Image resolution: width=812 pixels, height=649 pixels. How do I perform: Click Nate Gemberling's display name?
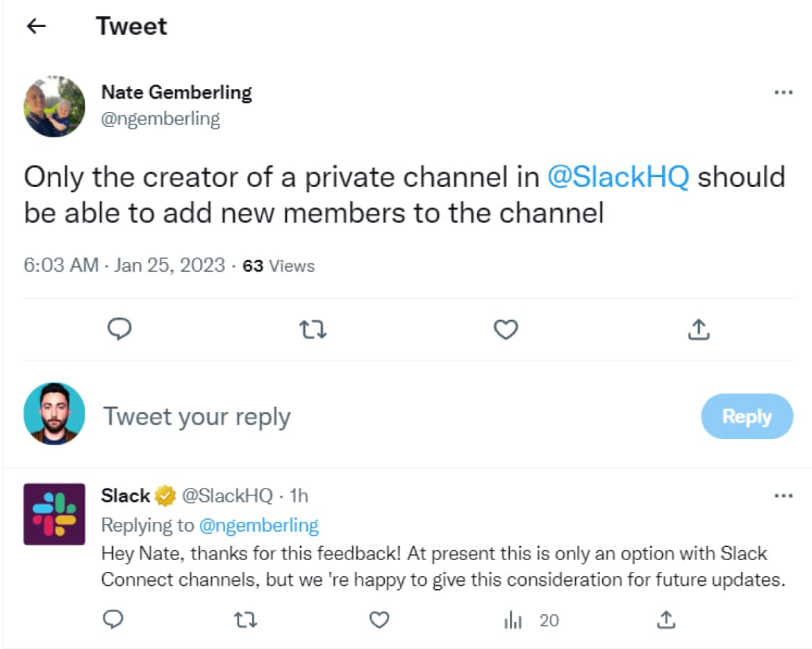point(176,92)
